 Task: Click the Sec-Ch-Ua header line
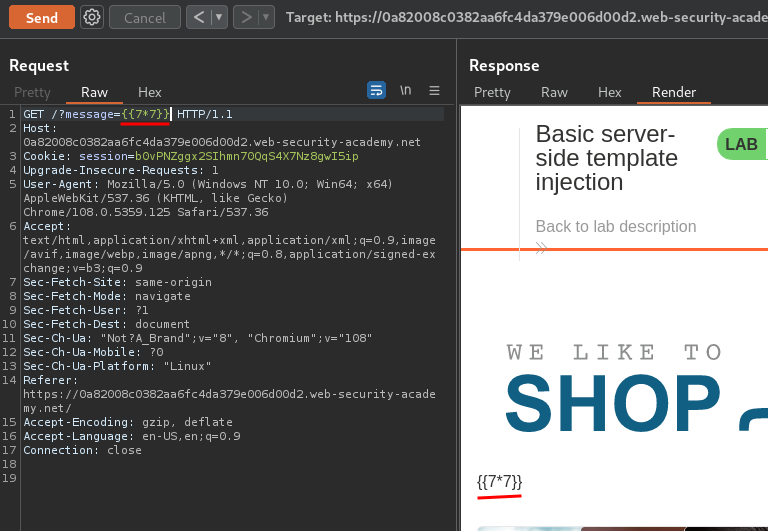[197, 338]
